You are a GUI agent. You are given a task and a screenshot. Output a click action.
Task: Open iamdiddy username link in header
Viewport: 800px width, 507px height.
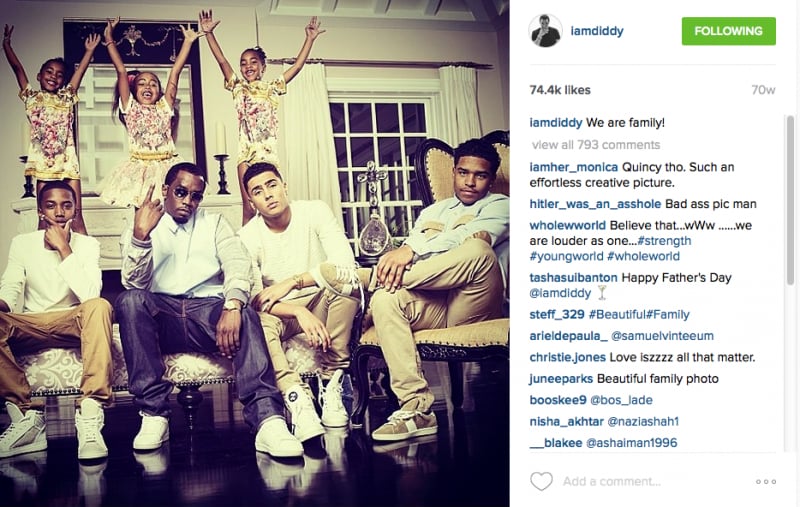[x=597, y=31]
